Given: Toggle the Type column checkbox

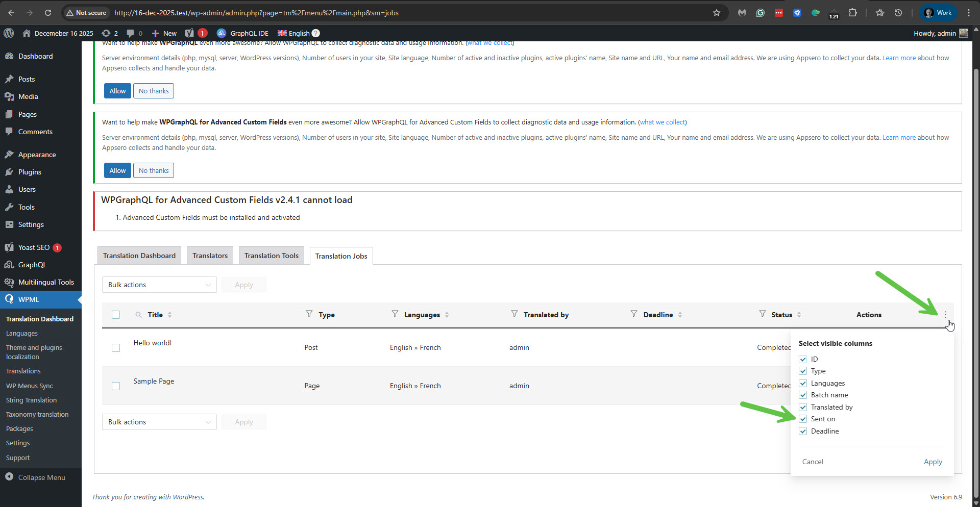Looking at the screenshot, I should point(803,371).
